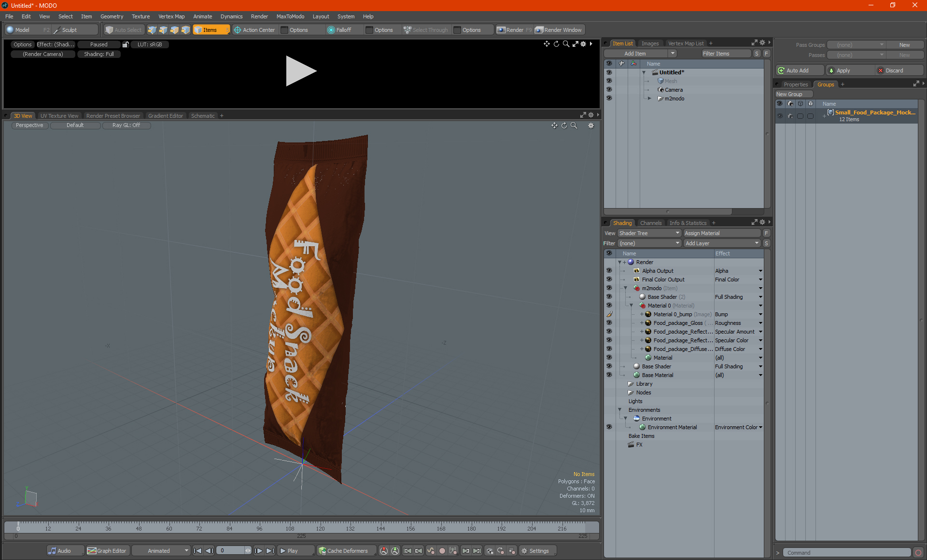Screen dimensions: 927x560
Task: Click the Falloff toolbar icon
Action: pyautogui.click(x=331, y=30)
